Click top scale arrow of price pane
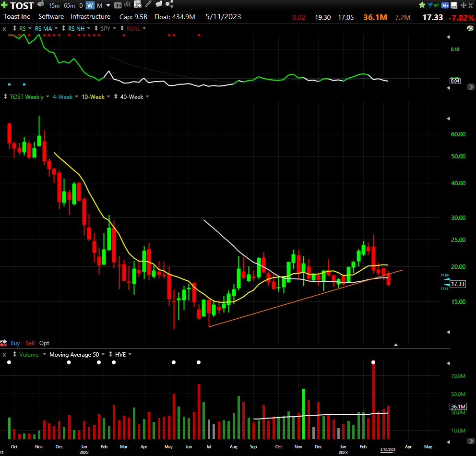476x456 pixels. click(448, 119)
